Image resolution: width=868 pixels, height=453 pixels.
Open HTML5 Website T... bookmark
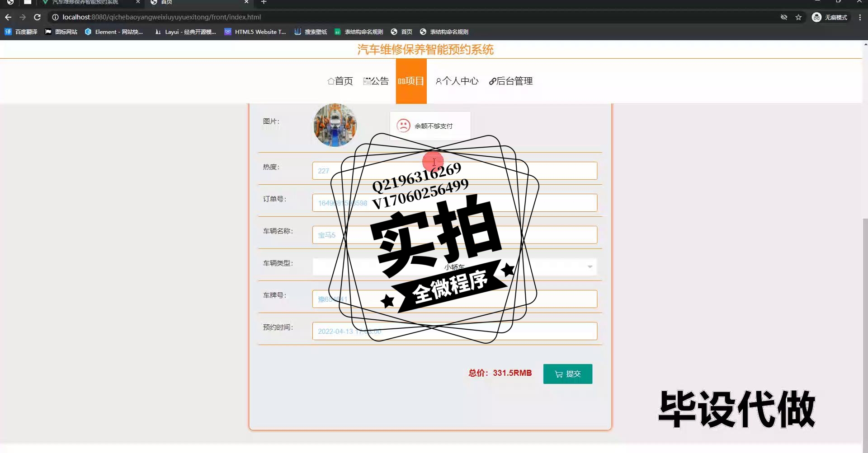(255, 32)
